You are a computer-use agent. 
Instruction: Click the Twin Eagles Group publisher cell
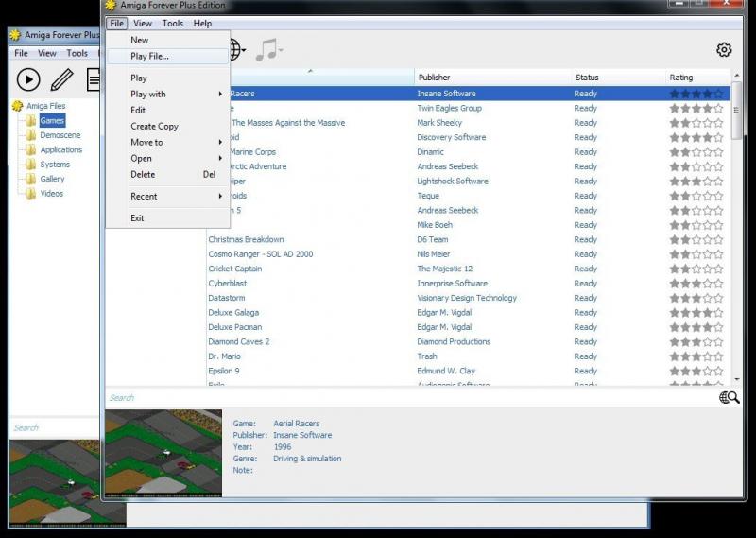point(450,108)
